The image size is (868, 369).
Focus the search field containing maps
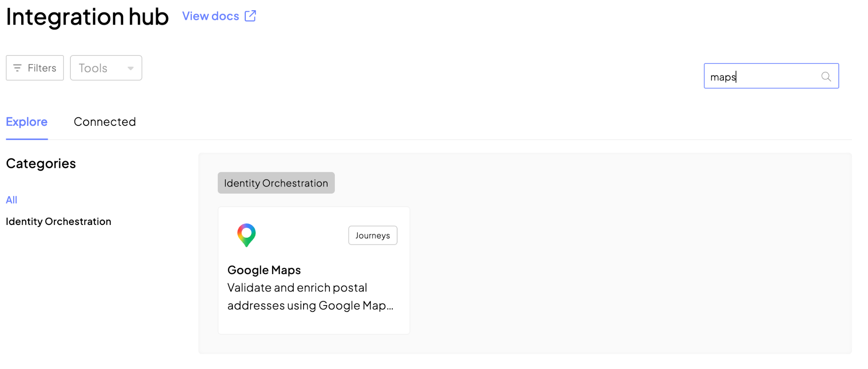coord(771,76)
